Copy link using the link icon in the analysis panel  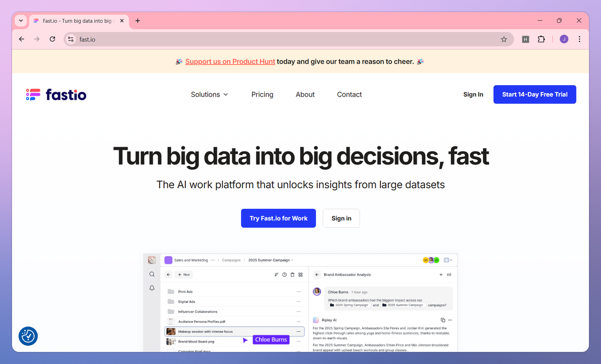(x=450, y=274)
